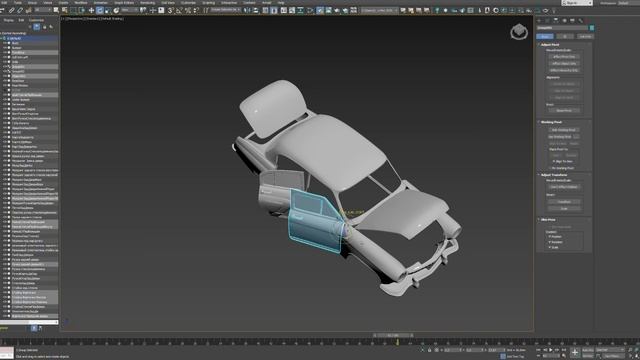Click the Mirror tool icon
Screen dimensions: 640x360
(x=247, y=10)
